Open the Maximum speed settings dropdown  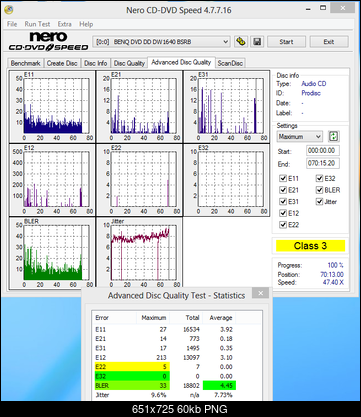pyautogui.click(x=300, y=136)
